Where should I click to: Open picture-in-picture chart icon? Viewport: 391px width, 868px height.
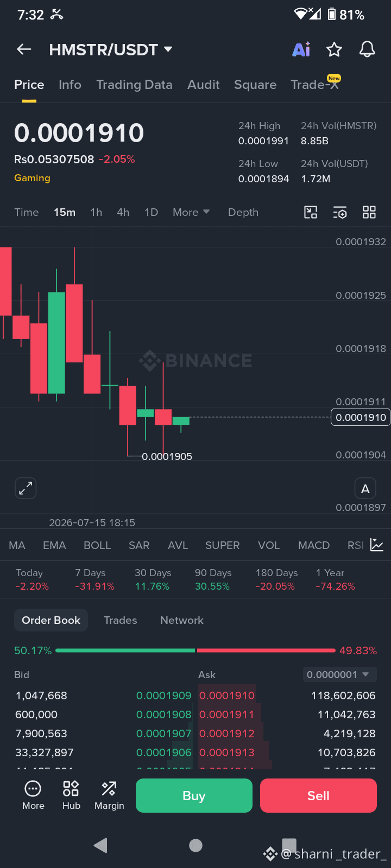311,212
